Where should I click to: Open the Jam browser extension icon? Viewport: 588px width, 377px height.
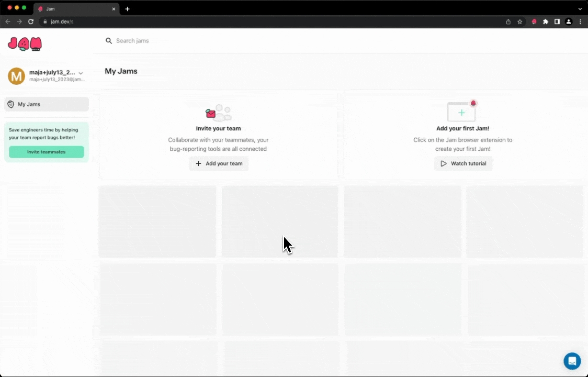534,21
